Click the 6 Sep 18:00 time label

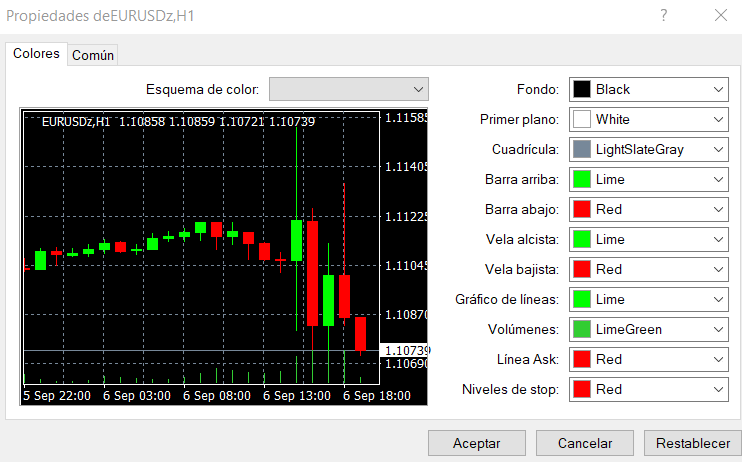377,396
